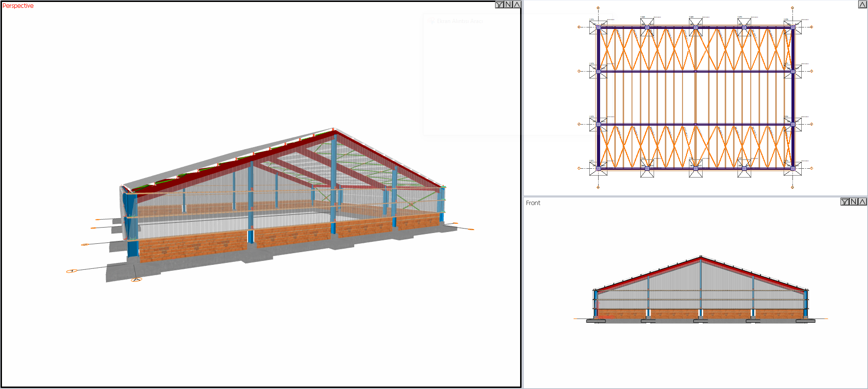This screenshot has width=868, height=389.
Task: Click the filter funnel icon in Front viewport
Action: pos(845,202)
